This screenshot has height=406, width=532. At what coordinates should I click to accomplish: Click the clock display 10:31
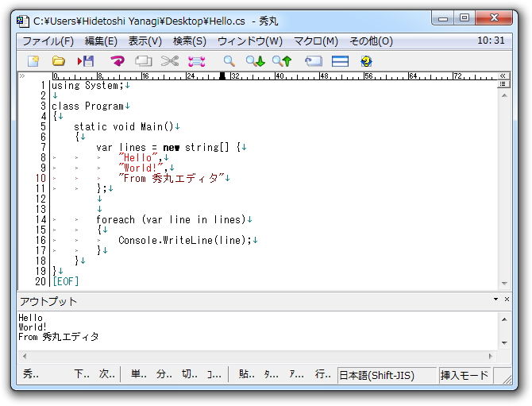[x=491, y=41]
